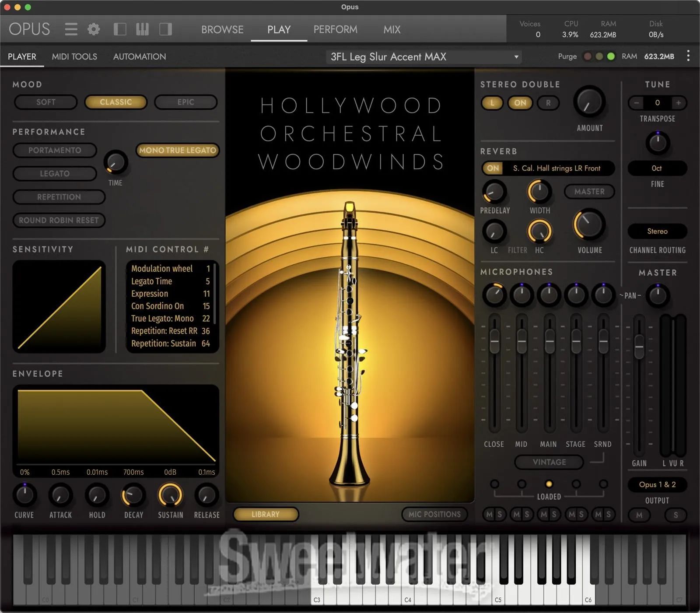Select the Main microphone loaded indicator
This screenshot has height=613, width=700.
[x=549, y=484]
